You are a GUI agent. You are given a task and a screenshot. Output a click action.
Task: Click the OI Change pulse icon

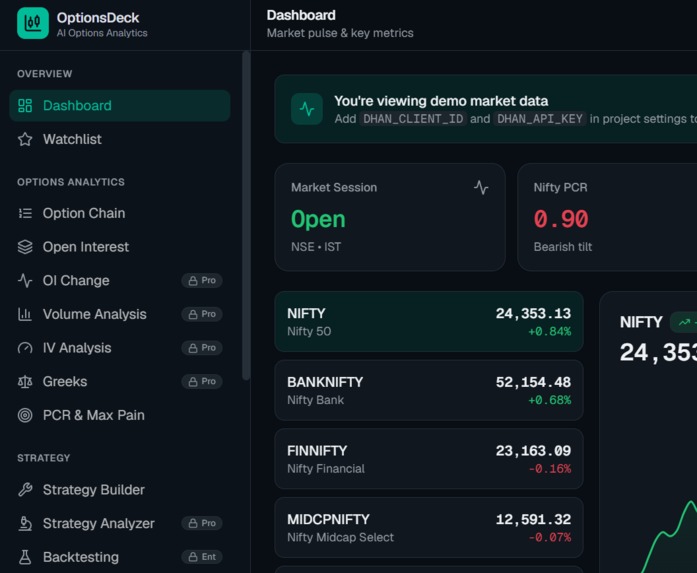pyautogui.click(x=25, y=280)
